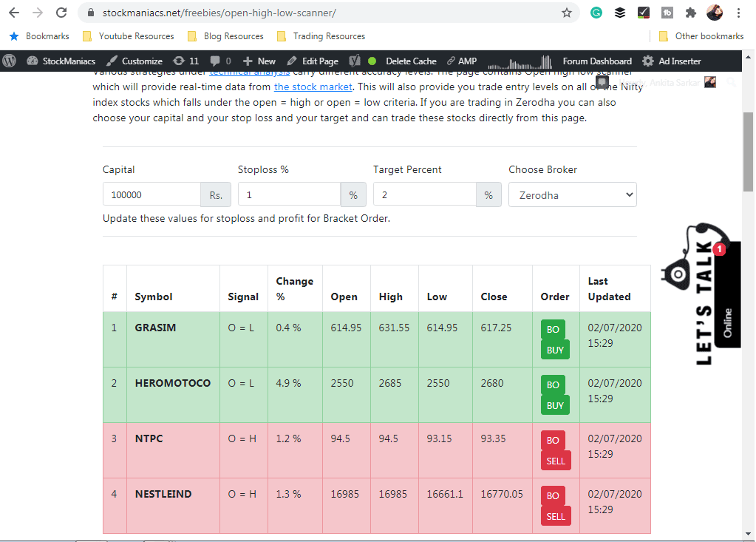Screen dimensions: 756x542
Task: Click the BUY button for HEROMOTOCO
Action: tap(555, 405)
